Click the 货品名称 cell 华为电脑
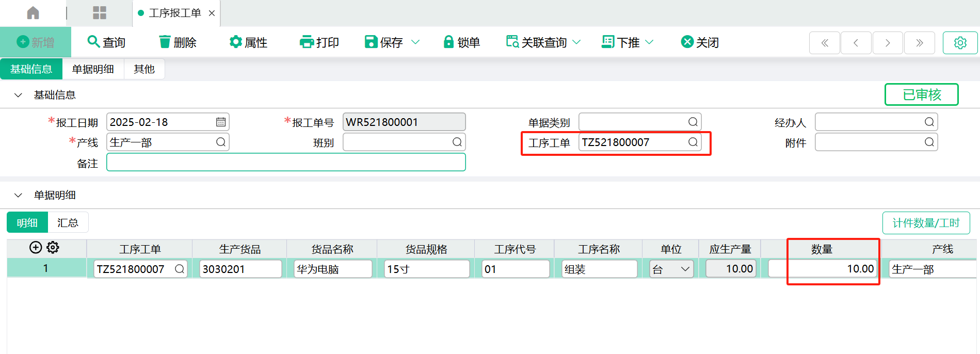 (x=333, y=269)
